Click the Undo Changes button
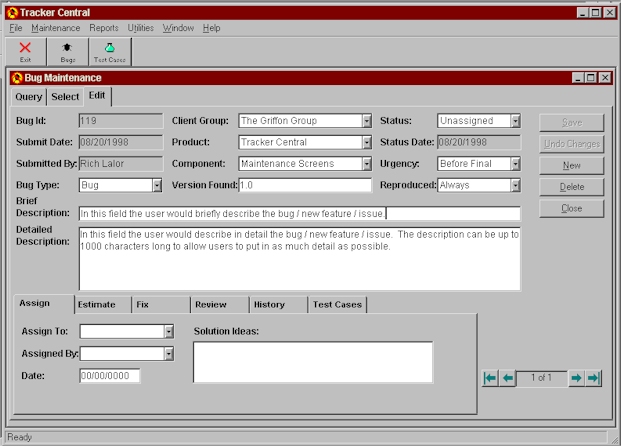622x447 pixels. pos(572,144)
